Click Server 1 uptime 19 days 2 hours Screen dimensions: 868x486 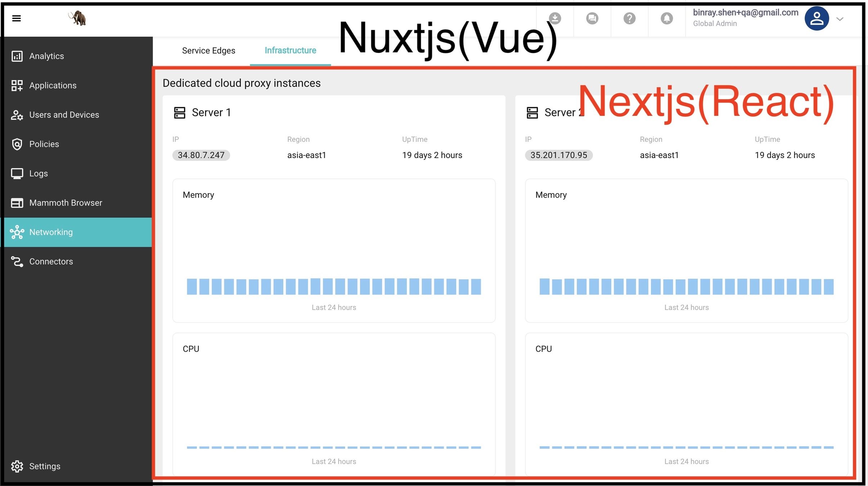pos(432,155)
